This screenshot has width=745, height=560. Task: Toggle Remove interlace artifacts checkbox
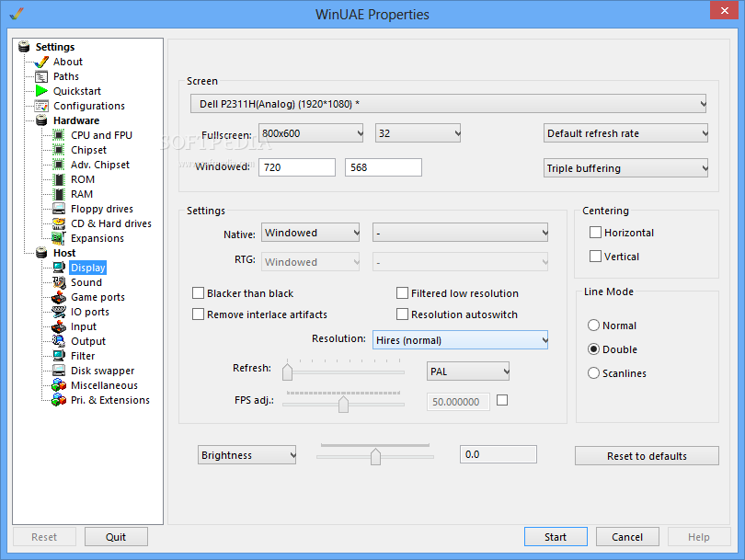click(x=198, y=314)
